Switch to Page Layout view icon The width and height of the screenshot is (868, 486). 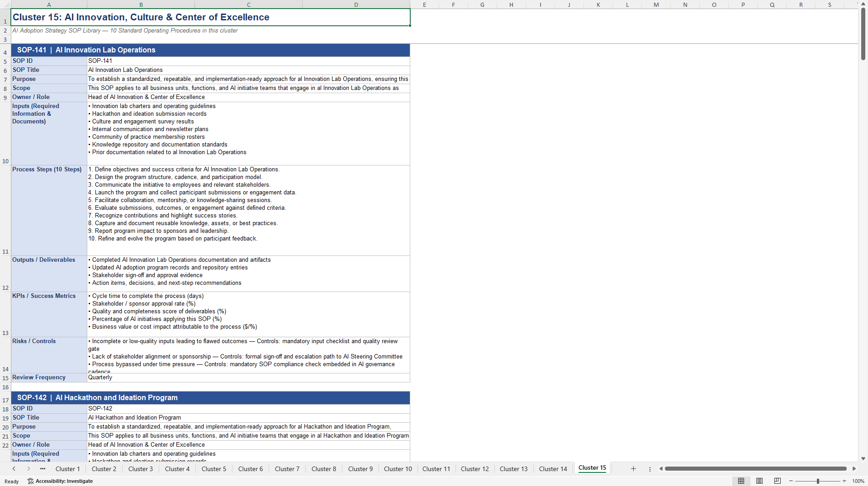pyautogui.click(x=759, y=481)
